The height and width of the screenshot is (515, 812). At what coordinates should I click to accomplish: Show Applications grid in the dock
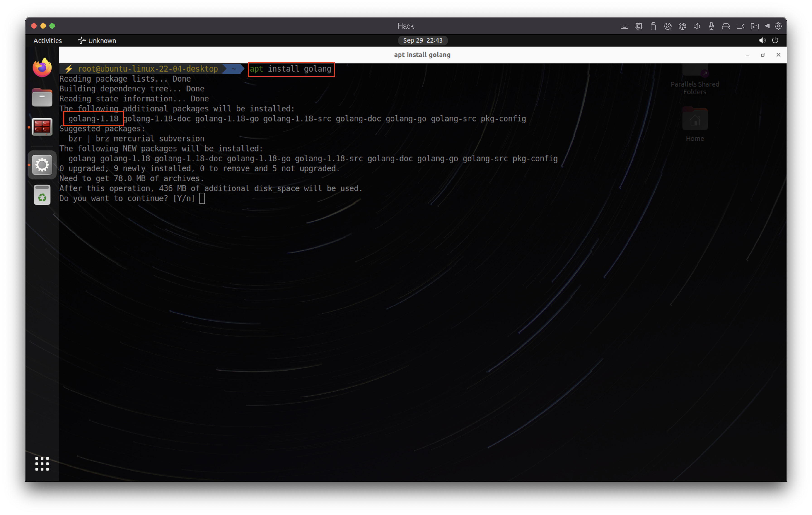(42, 464)
